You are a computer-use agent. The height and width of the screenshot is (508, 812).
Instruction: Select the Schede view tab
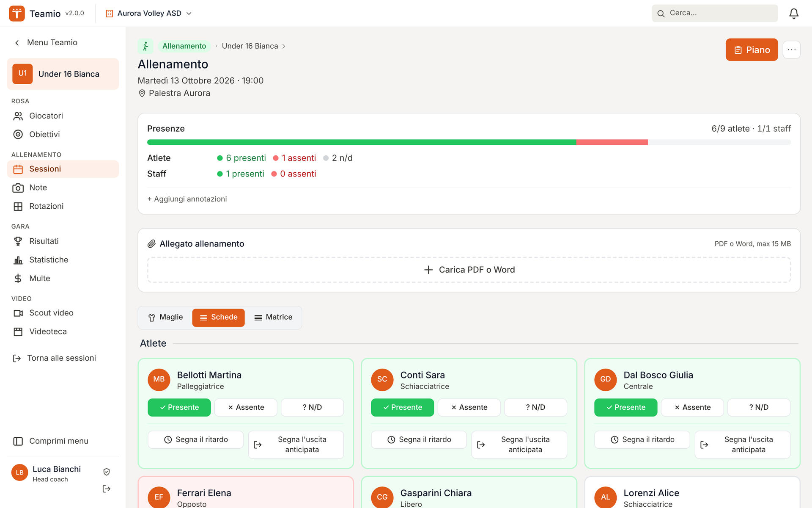[x=218, y=317]
